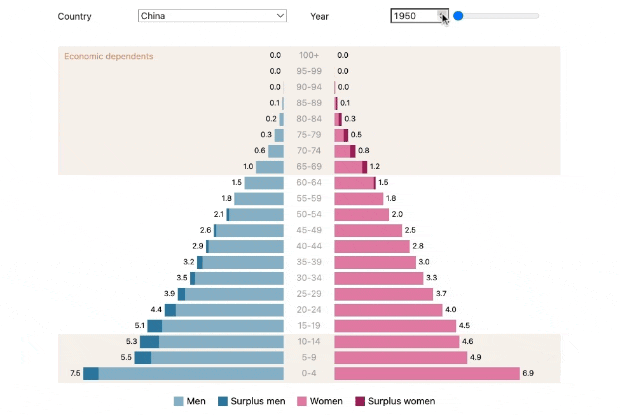This screenshot has width=620, height=415.
Task: Click the men's 15-19 bar labeled 5.1
Action: 215,326
